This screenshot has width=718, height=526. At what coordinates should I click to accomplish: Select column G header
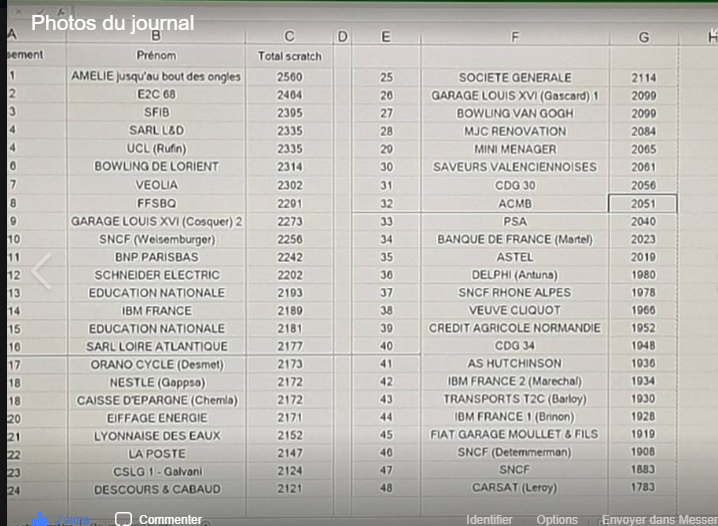644,38
